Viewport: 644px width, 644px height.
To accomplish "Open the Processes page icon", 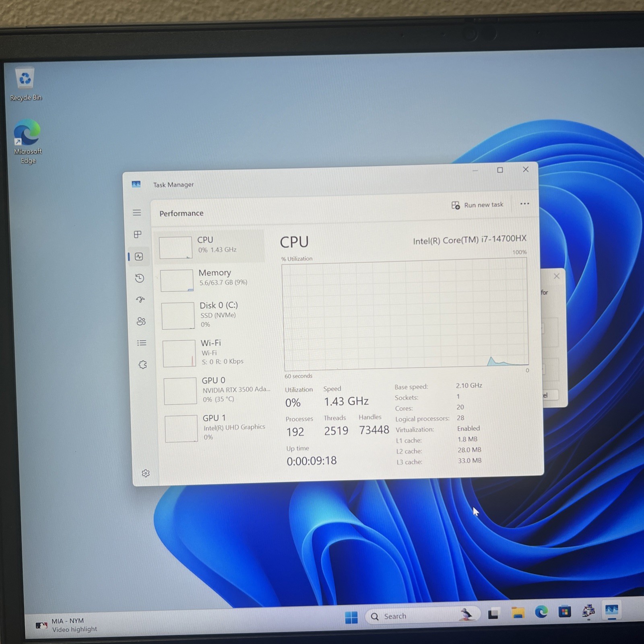I will 138,234.
